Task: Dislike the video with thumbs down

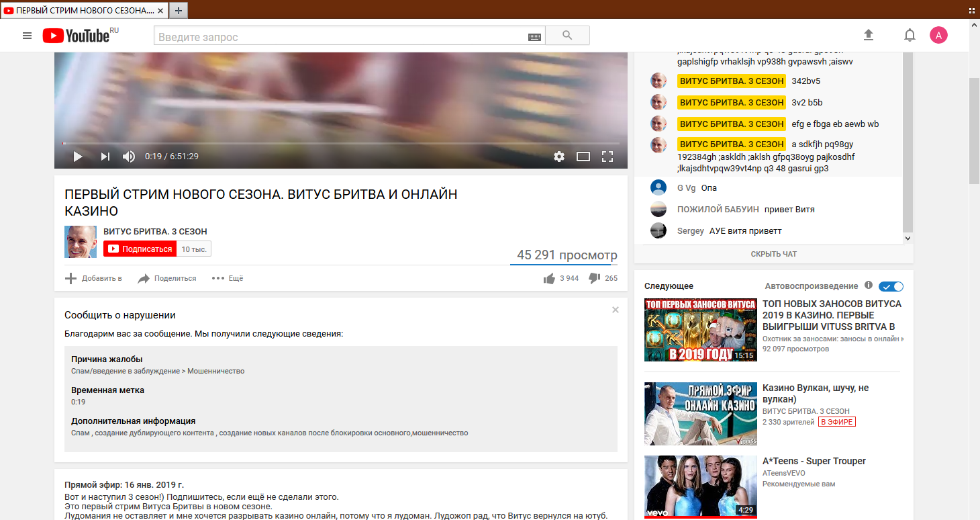Action: (594, 278)
